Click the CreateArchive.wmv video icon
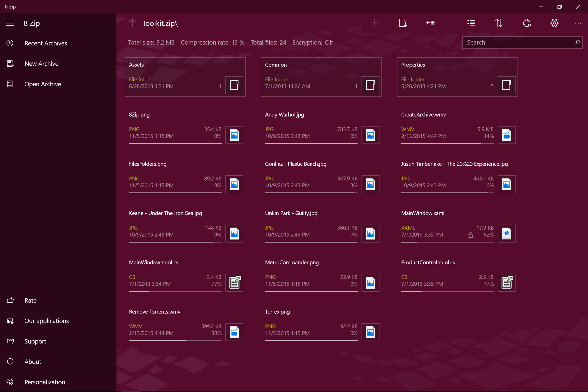The width and height of the screenshot is (588, 392). pyautogui.click(x=506, y=135)
